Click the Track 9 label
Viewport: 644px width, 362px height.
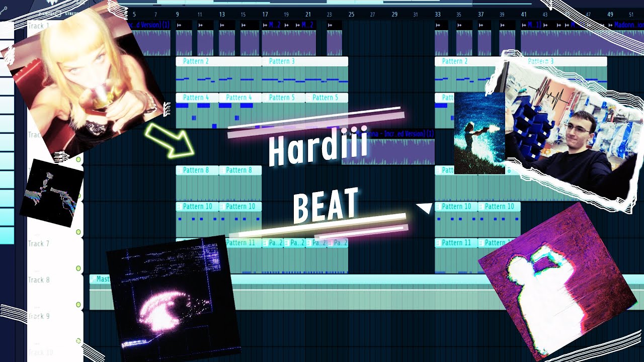tap(39, 316)
